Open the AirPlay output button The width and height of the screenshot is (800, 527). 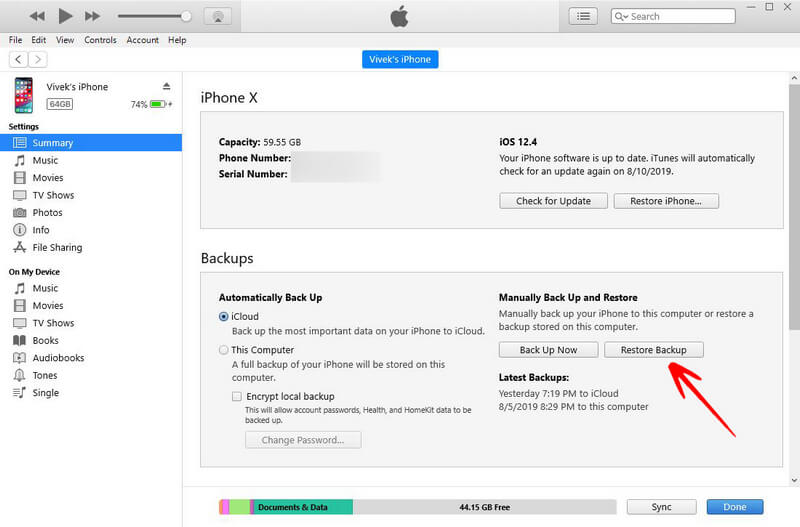218,16
